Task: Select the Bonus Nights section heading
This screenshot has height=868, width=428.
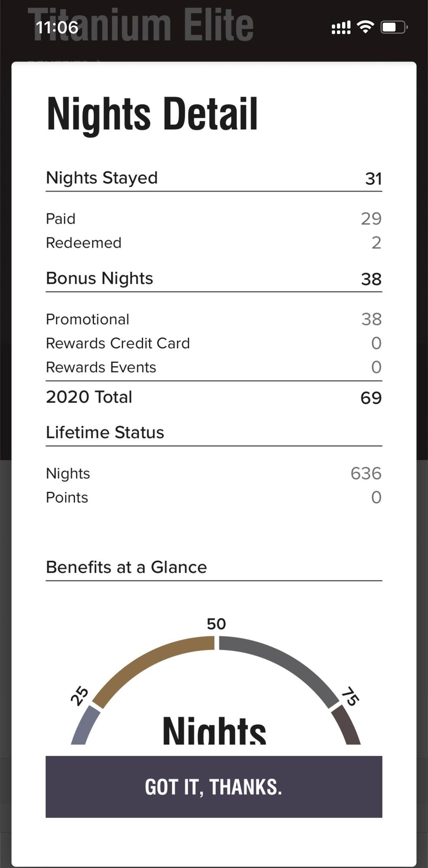Action: 100,279
